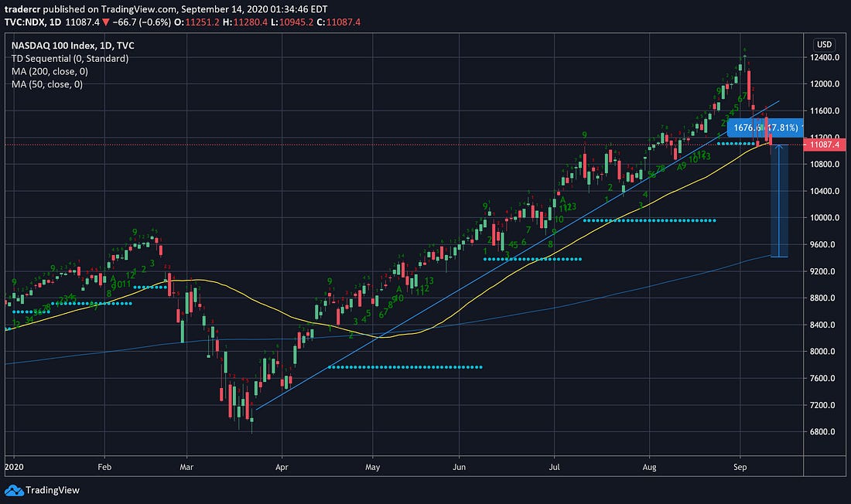
Task: Select the NASDAQ 100 Index legend title
Action: point(73,46)
